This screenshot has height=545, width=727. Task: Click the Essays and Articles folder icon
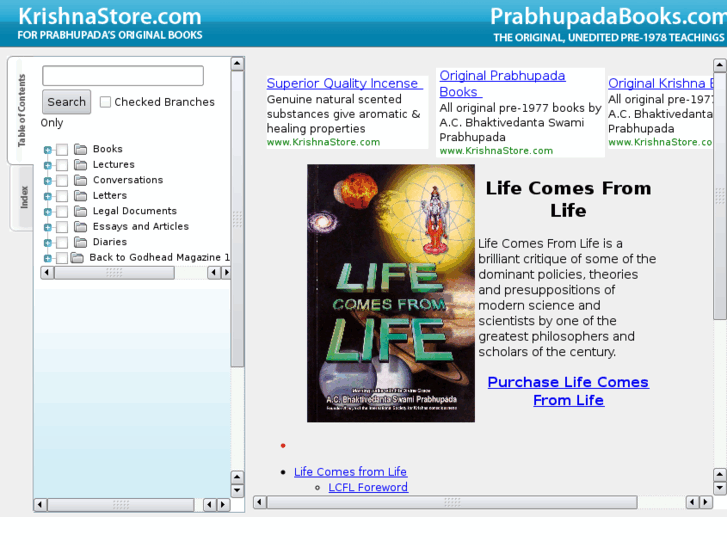click(x=81, y=226)
